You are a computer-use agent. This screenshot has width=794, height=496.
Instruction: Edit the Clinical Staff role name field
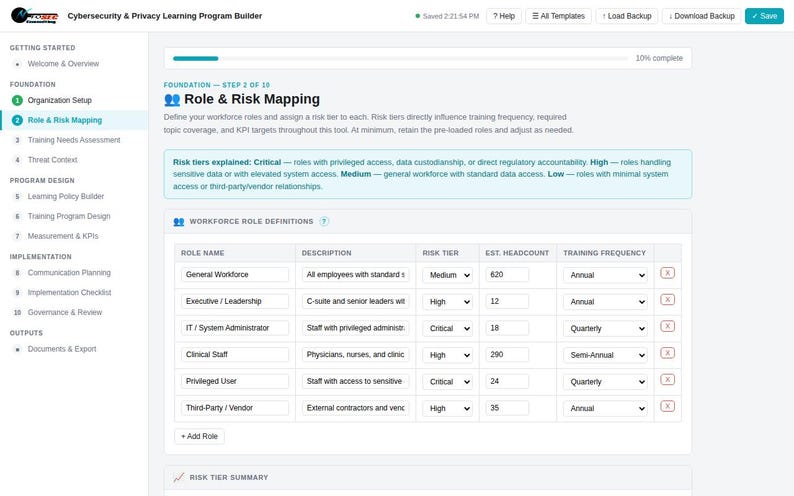[x=235, y=354]
